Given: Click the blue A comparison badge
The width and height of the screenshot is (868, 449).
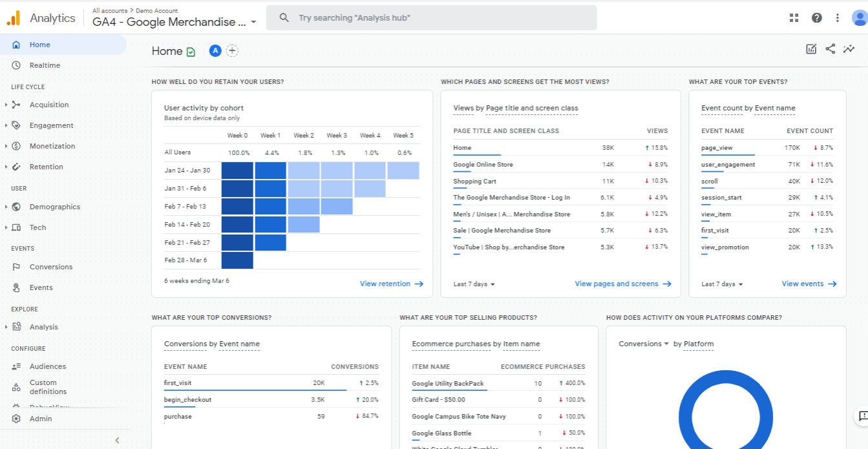Looking at the screenshot, I should point(215,51).
